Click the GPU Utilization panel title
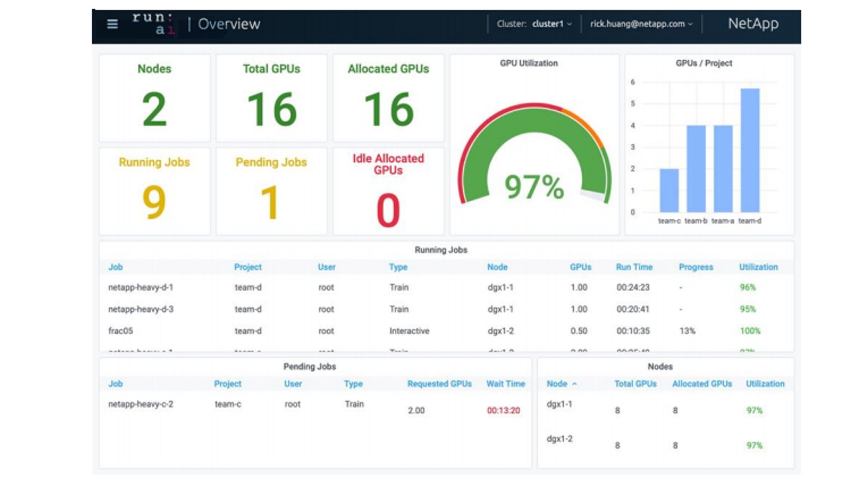 coord(529,63)
